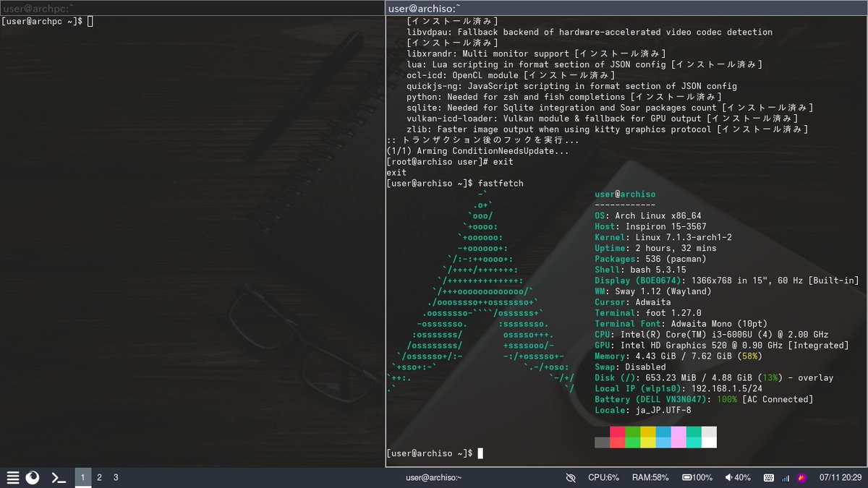The width and height of the screenshot is (868, 488).
Task: Click the 'Packages: 536 (pacman)' line
Action: point(650,259)
